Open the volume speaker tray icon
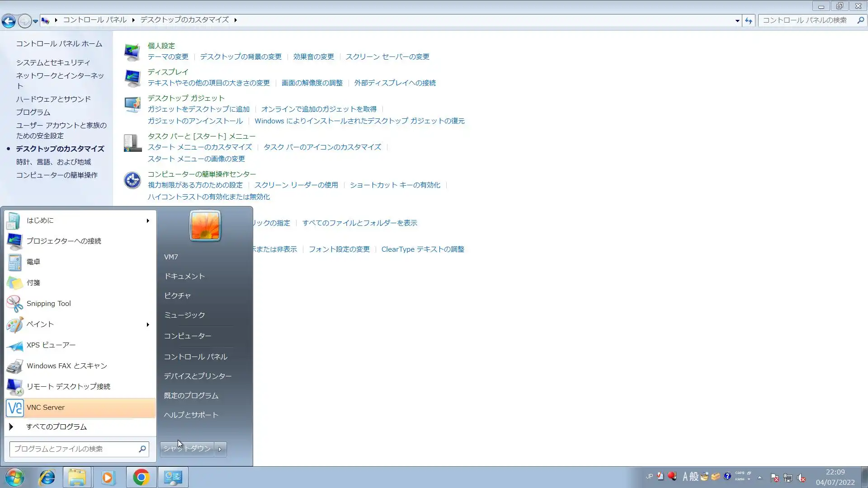Image resolution: width=868 pixels, height=488 pixels. click(801, 478)
